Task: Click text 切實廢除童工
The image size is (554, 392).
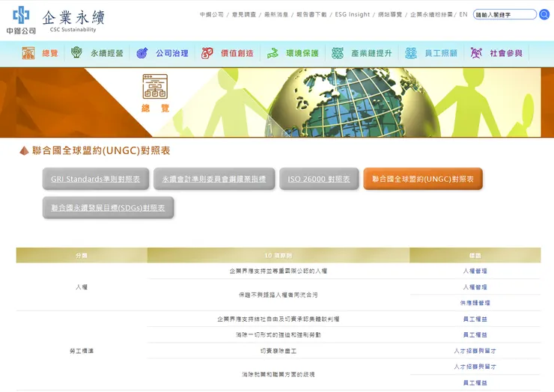Action: point(278,351)
